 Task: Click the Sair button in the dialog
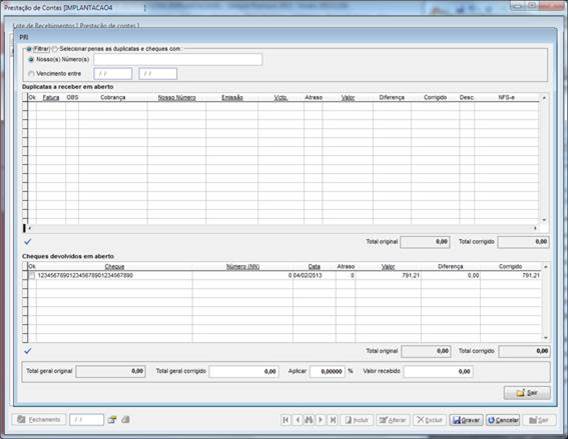click(527, 393)
